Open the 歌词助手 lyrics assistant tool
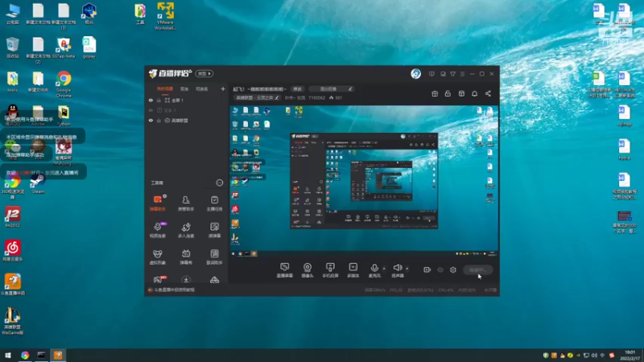 [x=214, y=257]
